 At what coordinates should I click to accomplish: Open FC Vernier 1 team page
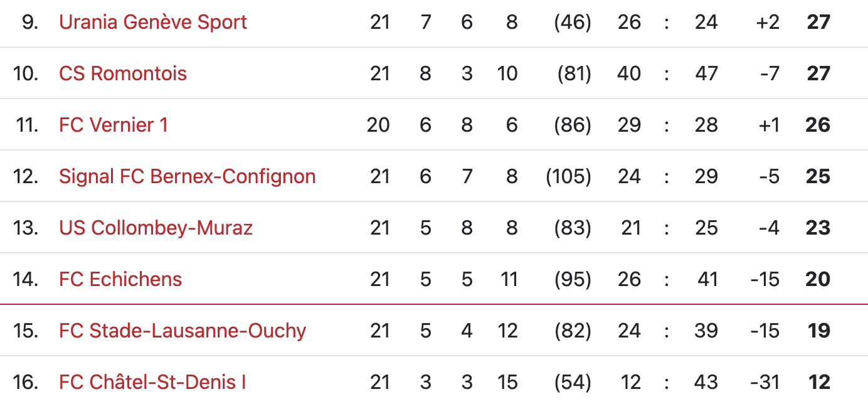[114, 125]
